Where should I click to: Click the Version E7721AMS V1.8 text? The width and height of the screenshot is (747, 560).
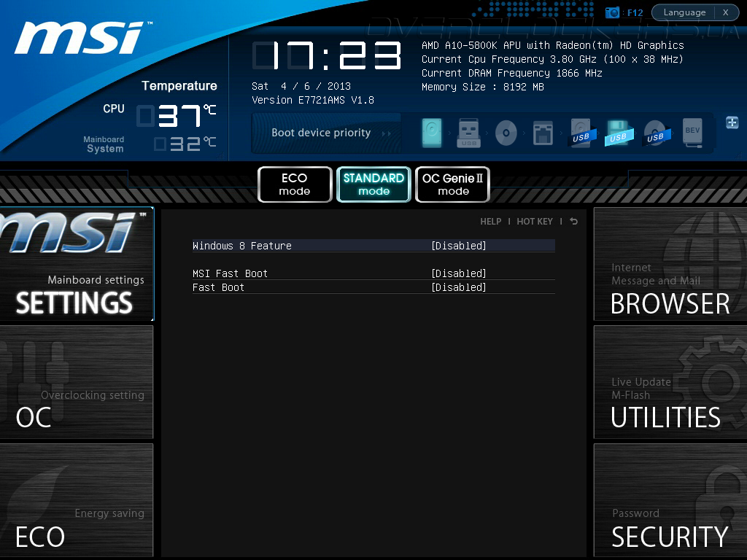point(313,100)
